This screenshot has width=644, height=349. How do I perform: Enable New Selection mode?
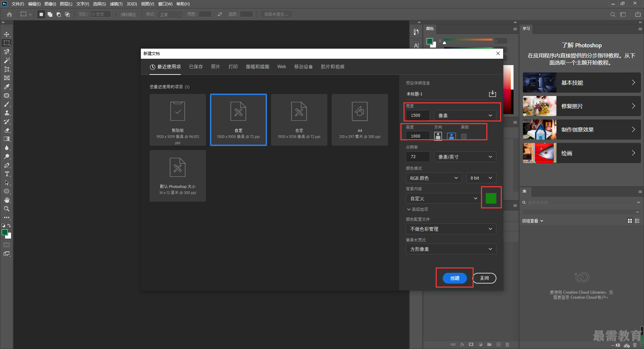[x=41, y=14]
